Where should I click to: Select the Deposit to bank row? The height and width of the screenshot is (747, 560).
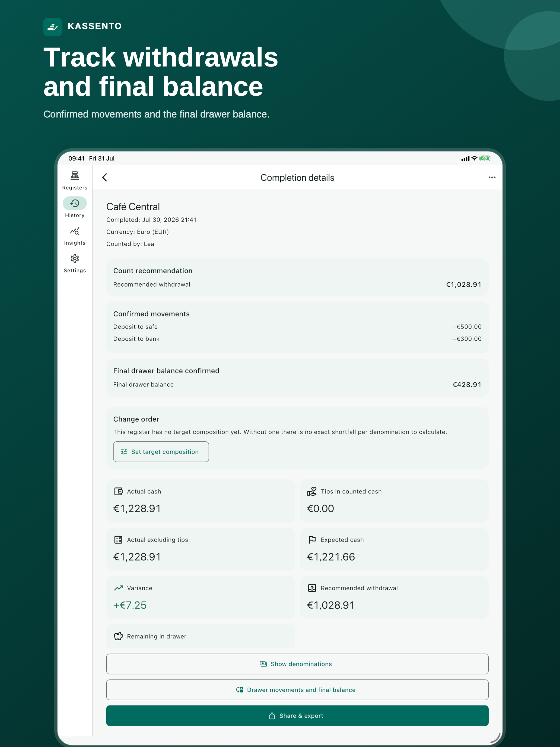click(x=297, y=339)
